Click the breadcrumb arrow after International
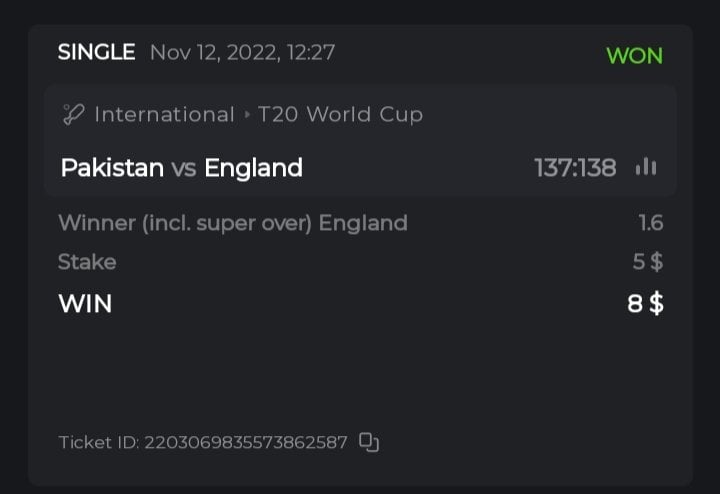The height and width of the screenshot is (494, 720). click(x=246, y=115)
